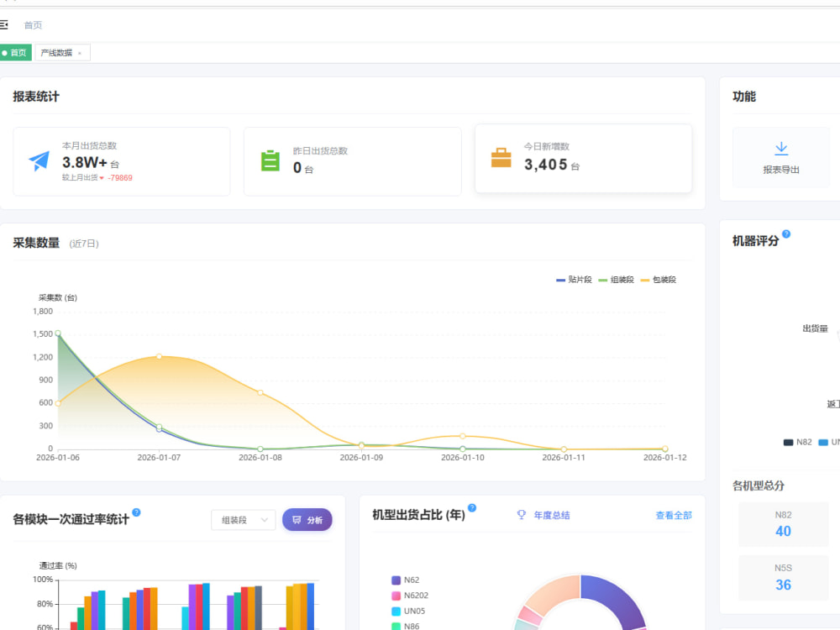The image size is (840, 630).
Task: Click the 2026-01-12 axis date label
Action: 664,458
